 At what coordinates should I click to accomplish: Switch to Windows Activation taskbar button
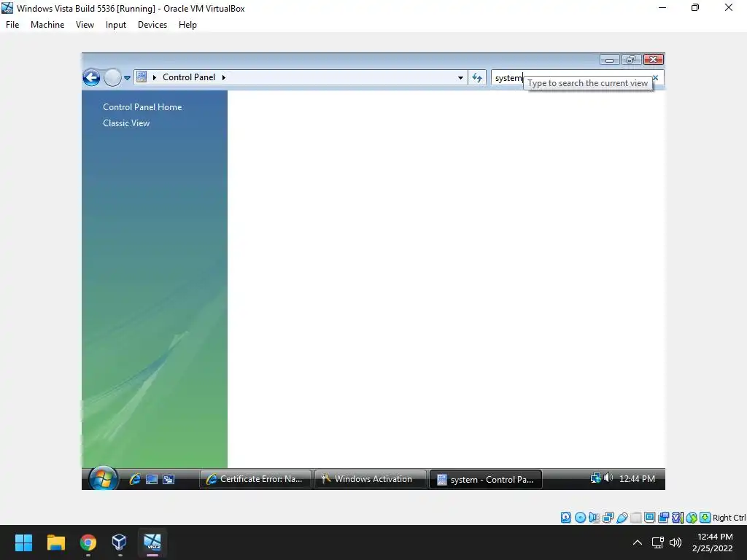370,479
